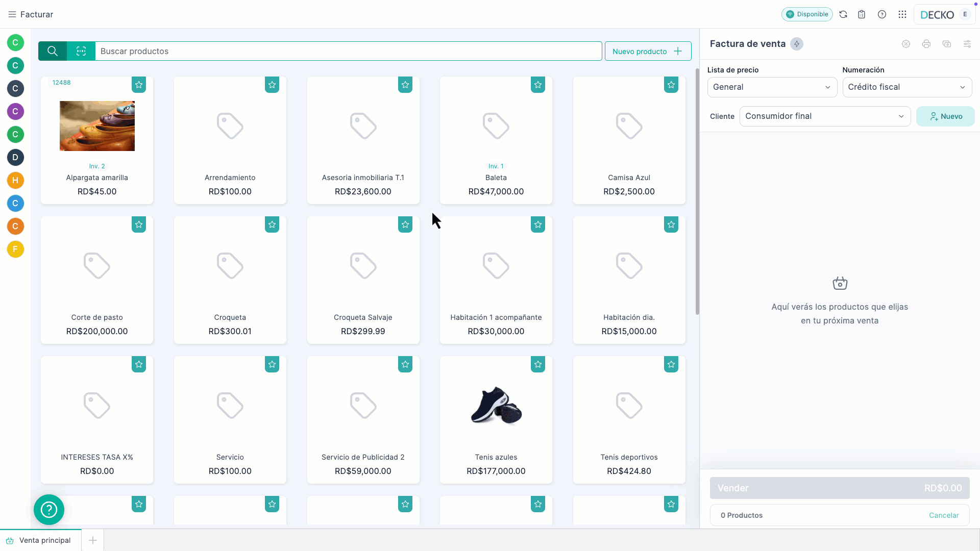Click the product list vertical scrollbar
The width and height of the screenshot is (980, 551).
[697, 191]
